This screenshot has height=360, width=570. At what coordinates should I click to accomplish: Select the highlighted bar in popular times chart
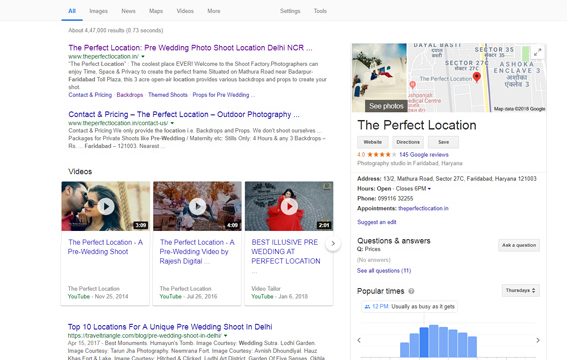424,342
